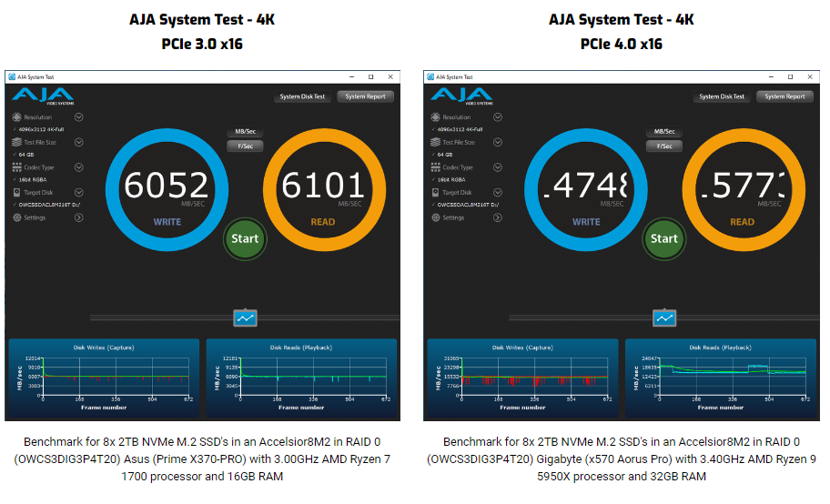Click Resolution icon in PCIe 3.0 window
The width and height of the screenshot is (830, 504).
tap(17, 117)
